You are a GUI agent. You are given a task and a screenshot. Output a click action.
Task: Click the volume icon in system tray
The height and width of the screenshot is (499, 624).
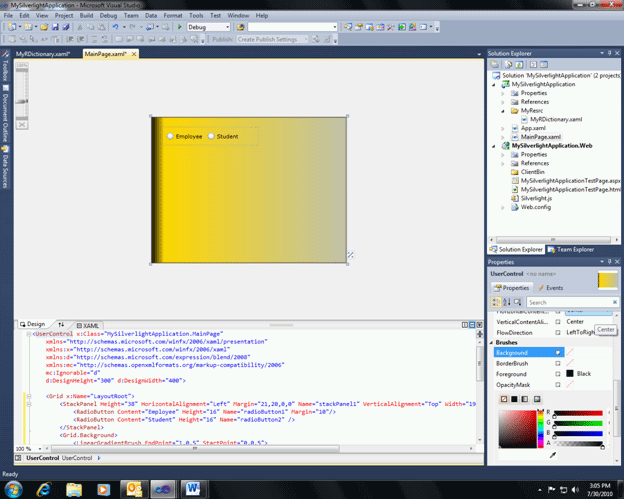[x=575, y=489]
